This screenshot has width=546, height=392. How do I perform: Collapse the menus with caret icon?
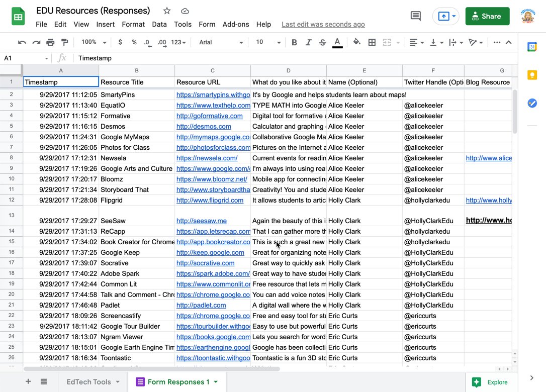pos(509,42)
